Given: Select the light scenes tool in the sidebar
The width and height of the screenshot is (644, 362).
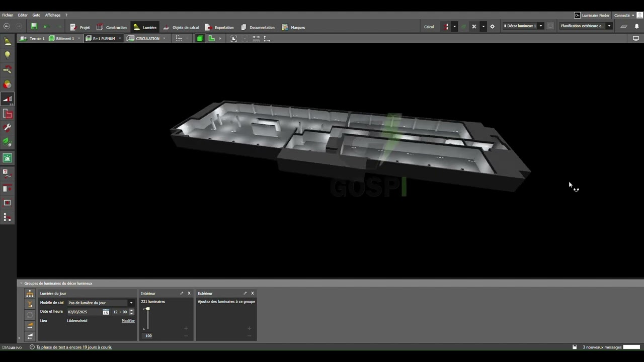Looking at the screenshot, I should (8, 99).
